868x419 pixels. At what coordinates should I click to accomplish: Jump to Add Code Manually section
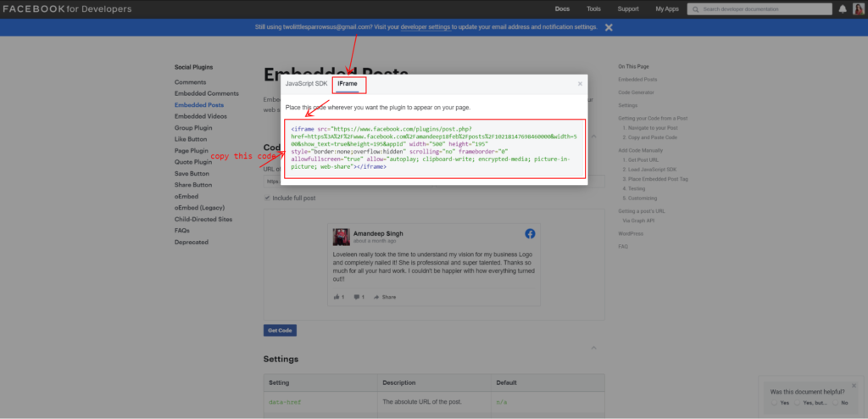[641, 150]
